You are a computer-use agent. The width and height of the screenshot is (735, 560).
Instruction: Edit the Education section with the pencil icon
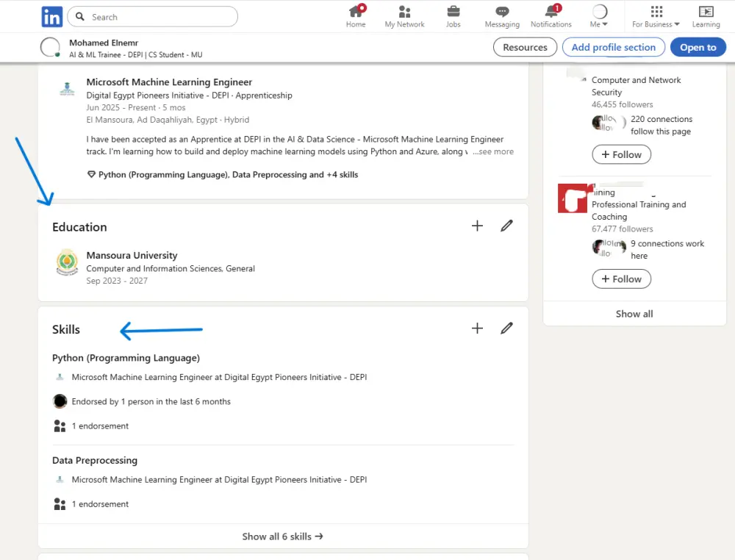pyautogui.click(x=506, y=226)
